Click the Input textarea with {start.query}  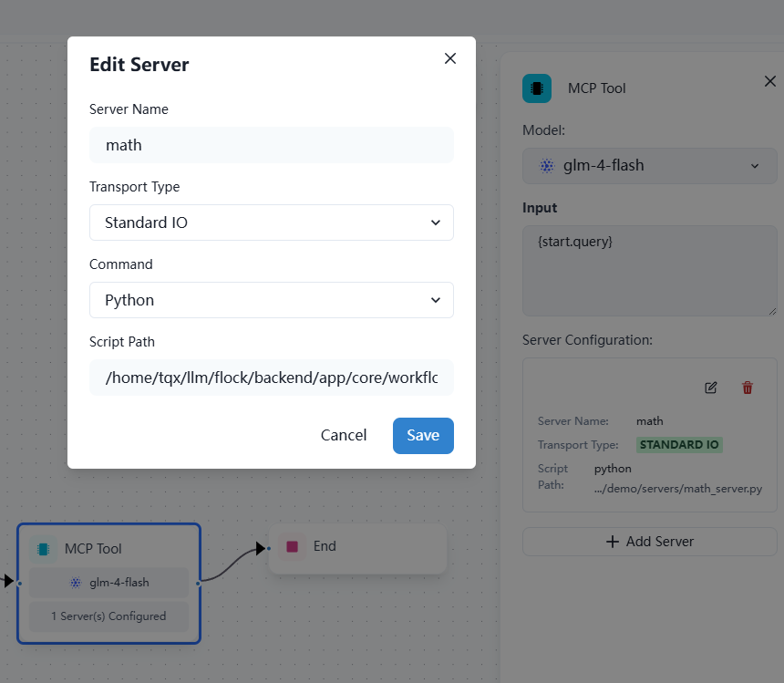pos(649,271)
